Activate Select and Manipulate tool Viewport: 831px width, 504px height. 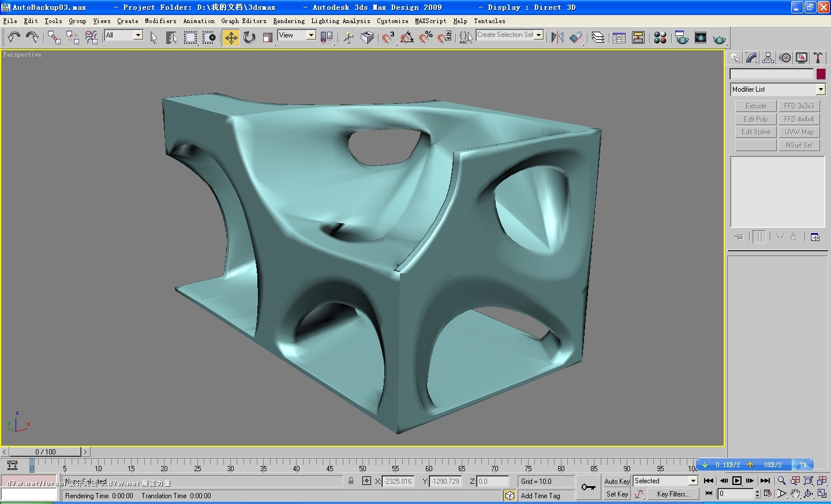point(349,37)
